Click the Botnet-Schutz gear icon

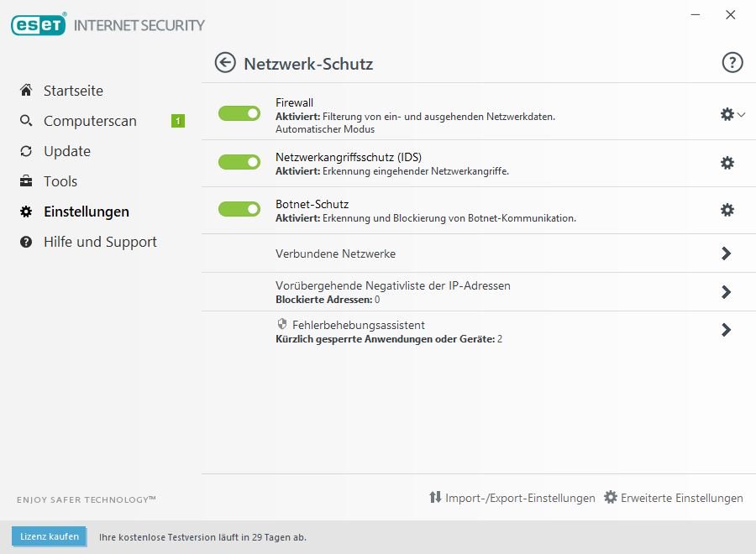point(727,210)
